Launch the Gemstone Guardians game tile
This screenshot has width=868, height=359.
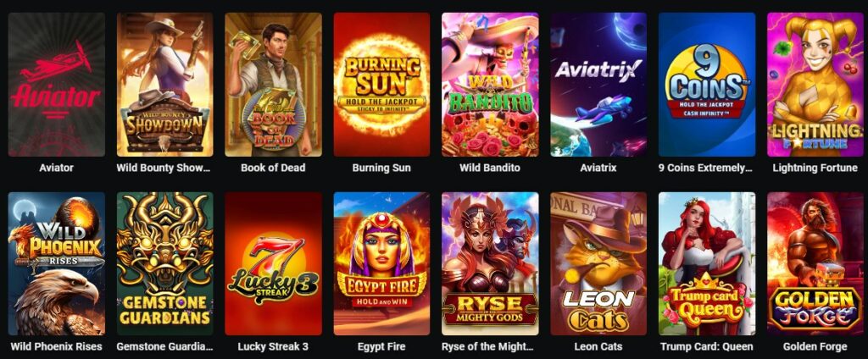pyautogui.click(x=165, y=263)
